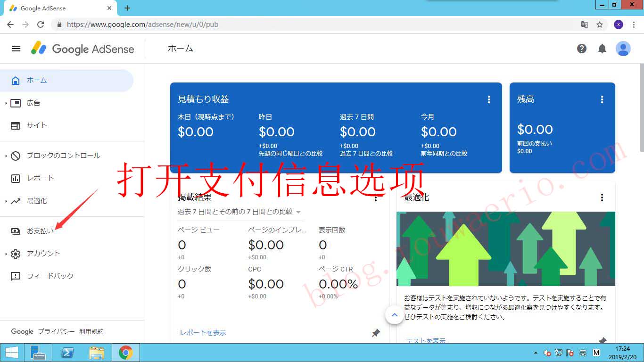Click the blue circular chevron-up button
This screenshot has height=362, width=644.
(x=395, y=315)
